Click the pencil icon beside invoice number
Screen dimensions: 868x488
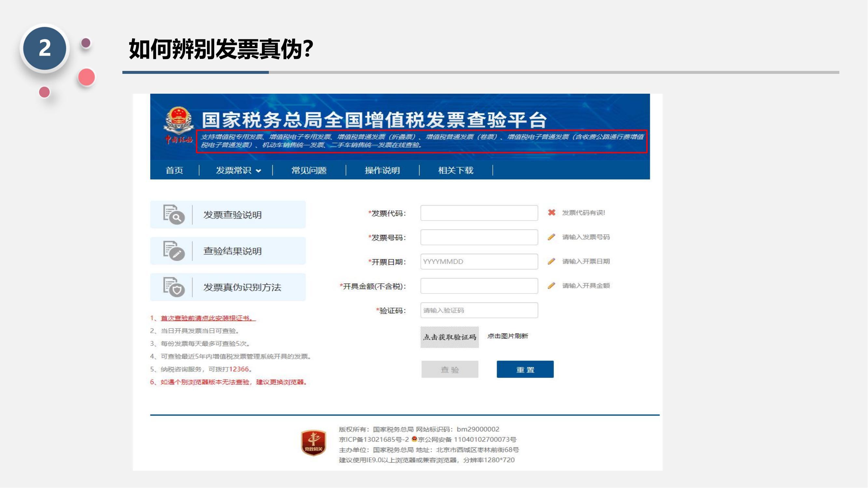[552, 237]
